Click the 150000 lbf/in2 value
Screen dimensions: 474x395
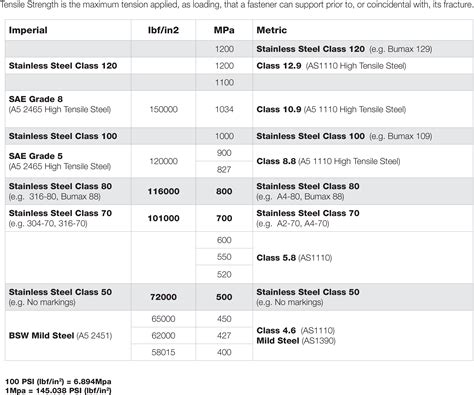pos(163,109)
